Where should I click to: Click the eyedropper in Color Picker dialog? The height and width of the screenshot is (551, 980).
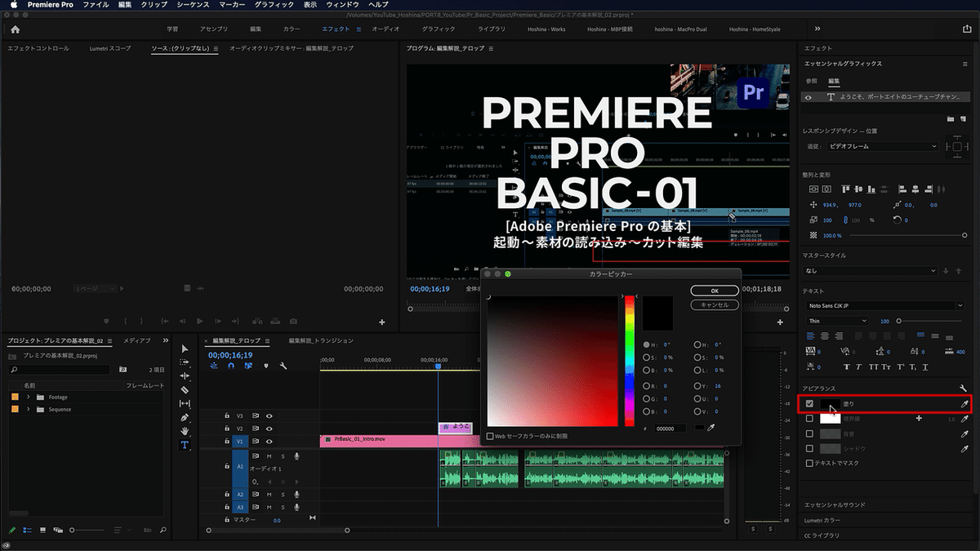tap(710, 428)
